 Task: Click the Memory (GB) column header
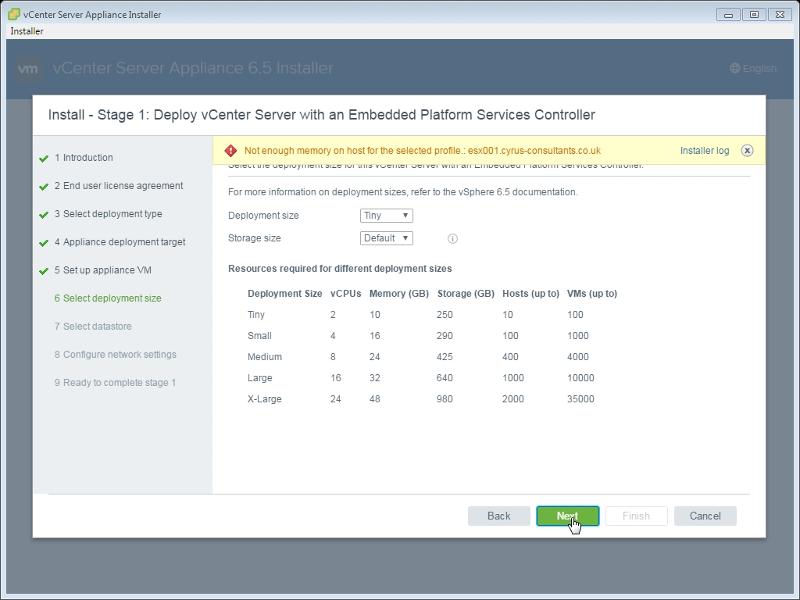pos(399,294)
